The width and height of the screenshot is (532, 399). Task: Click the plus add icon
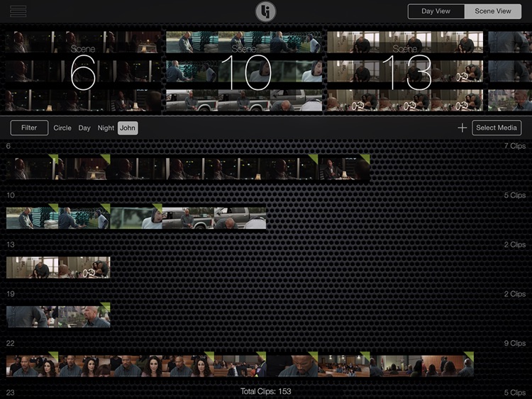tap(462, 128)
